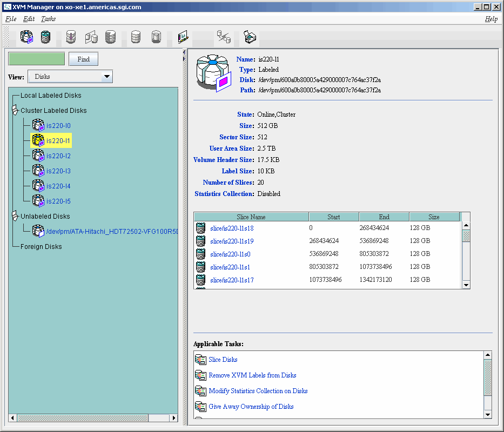Click the fifth gray disk toolbar icon
Viewport: 504px width, 432px height.
tap(110, 37)
